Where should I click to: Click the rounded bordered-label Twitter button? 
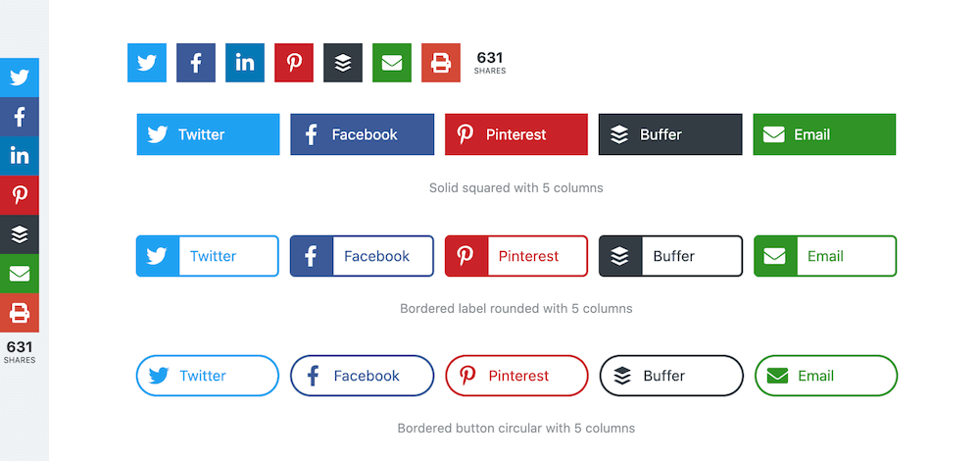208,256
